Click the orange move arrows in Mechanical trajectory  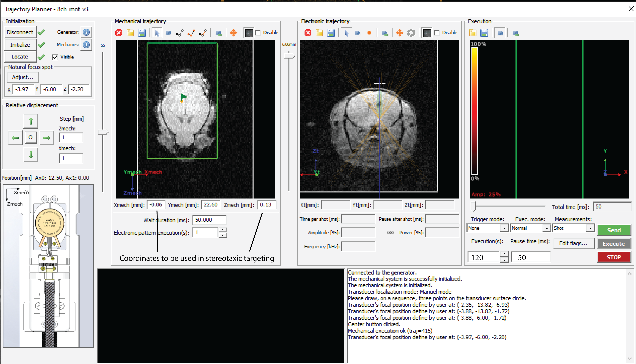[233, 33]
